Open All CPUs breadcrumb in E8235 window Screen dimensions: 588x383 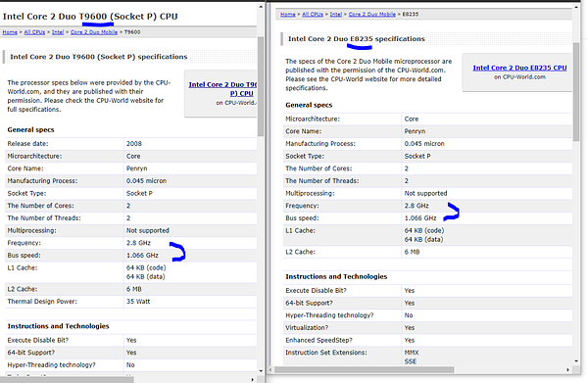click(x=313, y=15)
